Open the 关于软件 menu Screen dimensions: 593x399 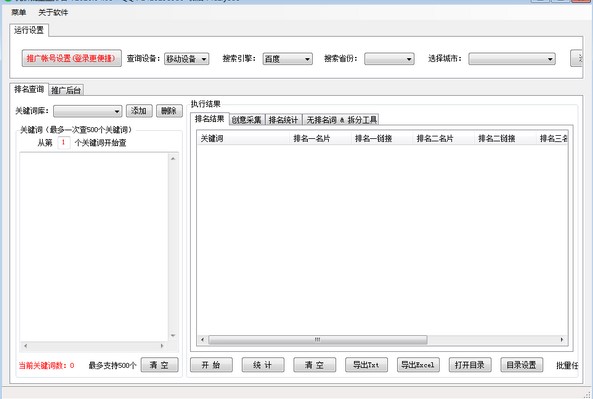(53, 12)
